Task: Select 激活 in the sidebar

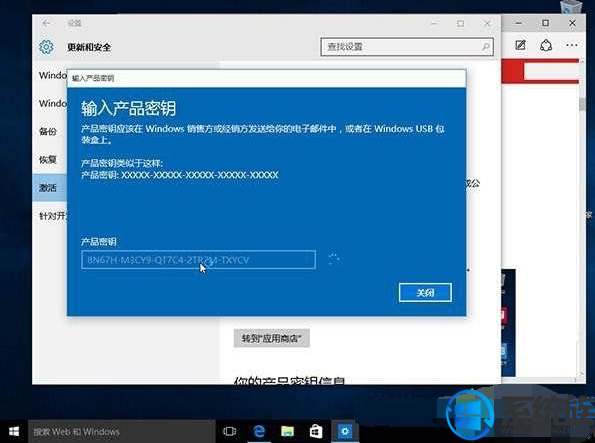Action: point(48,188)
